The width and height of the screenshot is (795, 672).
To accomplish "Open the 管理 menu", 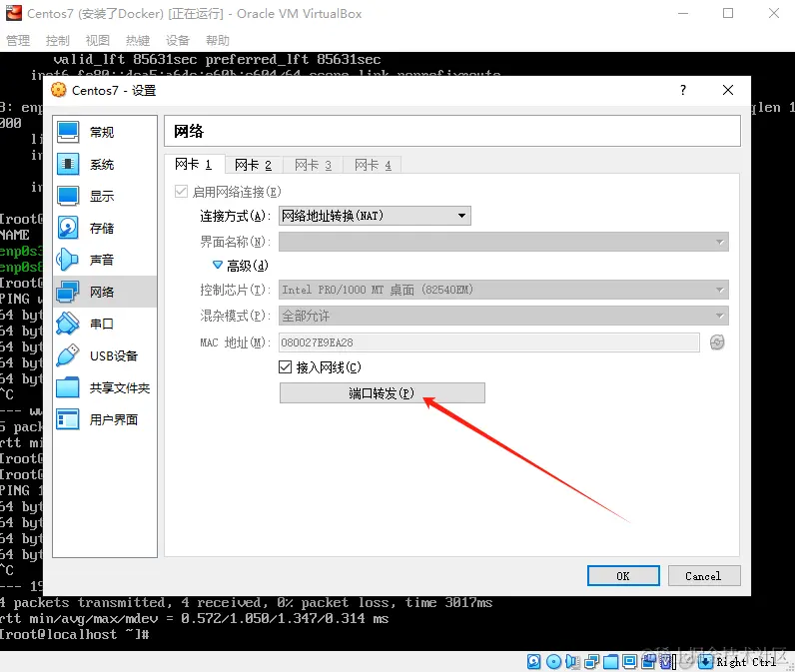I will [18, 41].
